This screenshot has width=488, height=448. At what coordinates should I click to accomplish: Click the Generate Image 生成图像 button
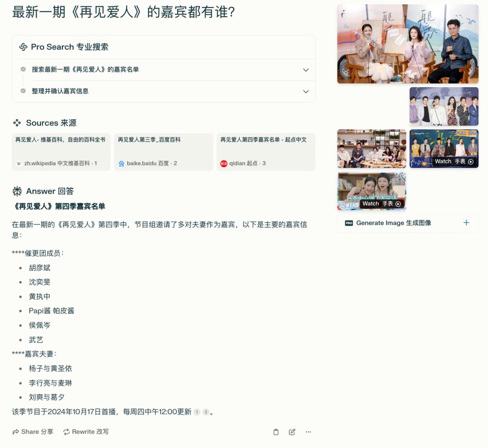(393, 223)
